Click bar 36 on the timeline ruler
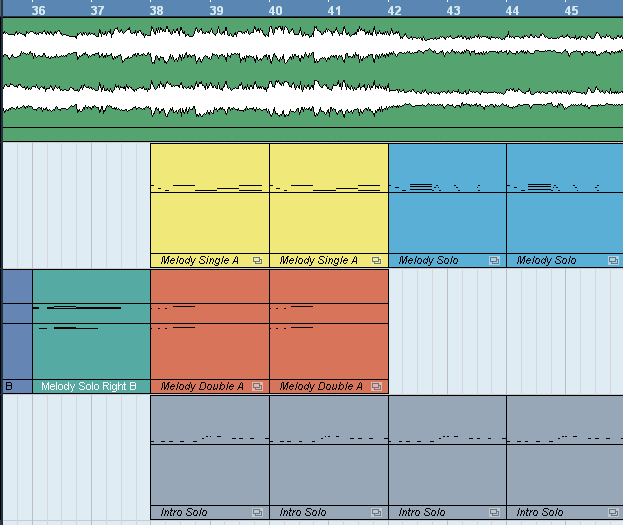Image resolution: width=623 pixels, height=525 pixels. [38, 9]
